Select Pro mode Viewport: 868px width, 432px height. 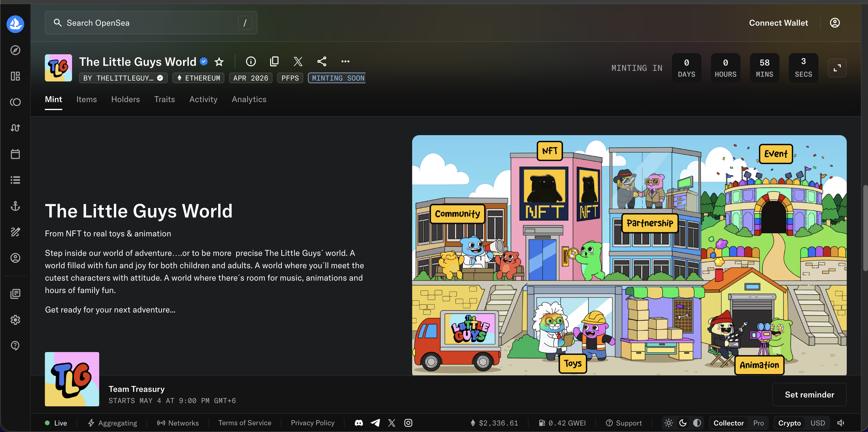pyautogui.click(x=758, y=423)
